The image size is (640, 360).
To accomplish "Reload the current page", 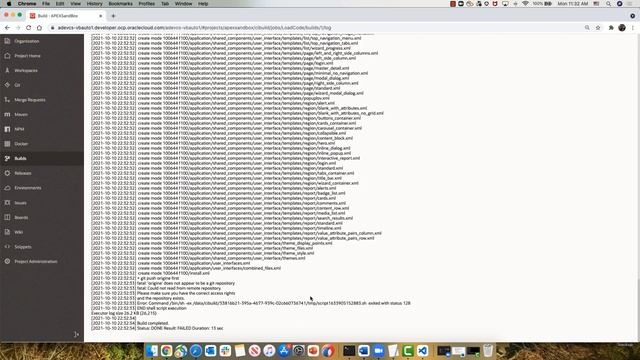I will pos(29,28).
